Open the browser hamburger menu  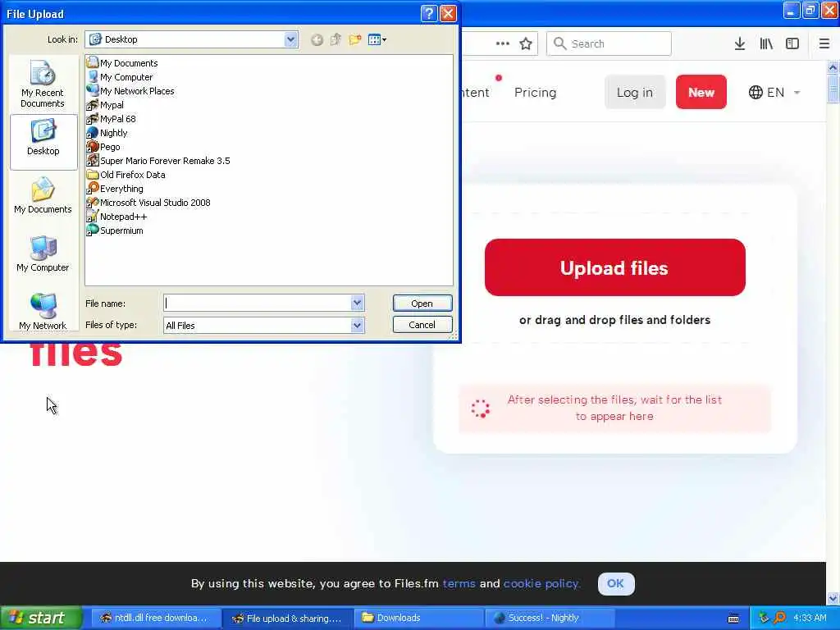pyautogui.click(x=824, y=43)
